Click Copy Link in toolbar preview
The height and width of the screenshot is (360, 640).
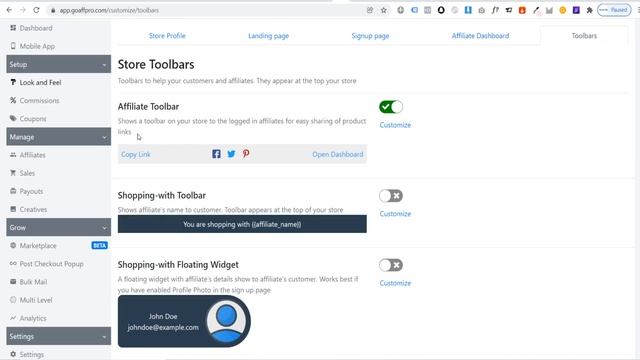136,154
